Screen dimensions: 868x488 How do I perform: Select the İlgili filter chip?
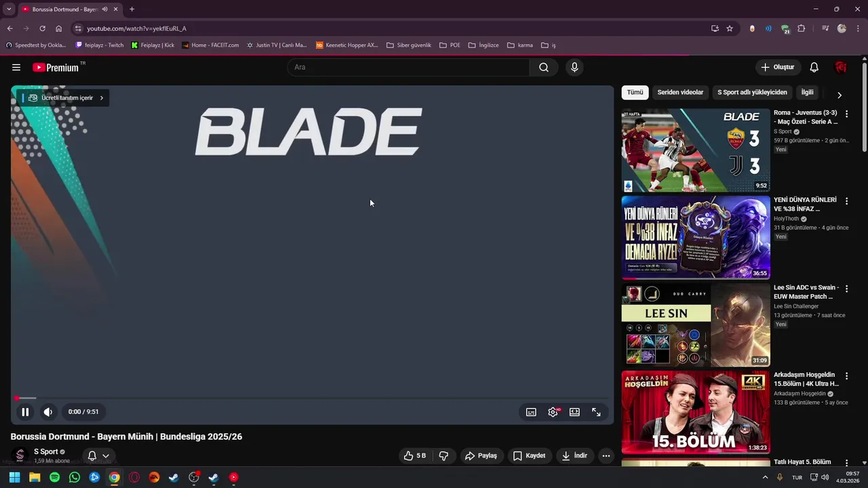pyautogui.click(x=807, y=92)
